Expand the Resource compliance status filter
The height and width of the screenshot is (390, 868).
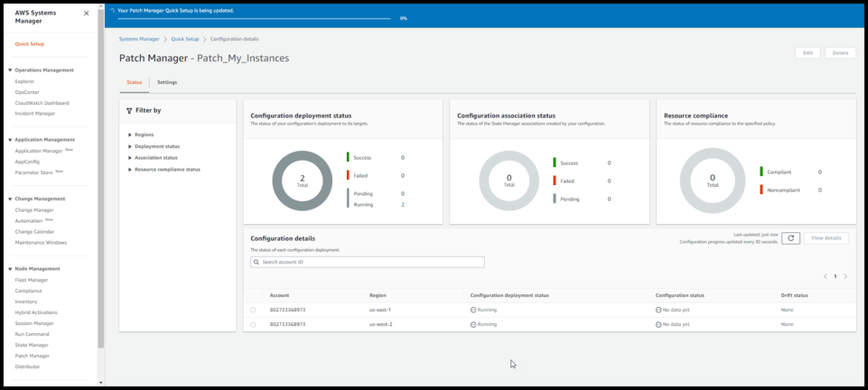click(x=130, y=170)
